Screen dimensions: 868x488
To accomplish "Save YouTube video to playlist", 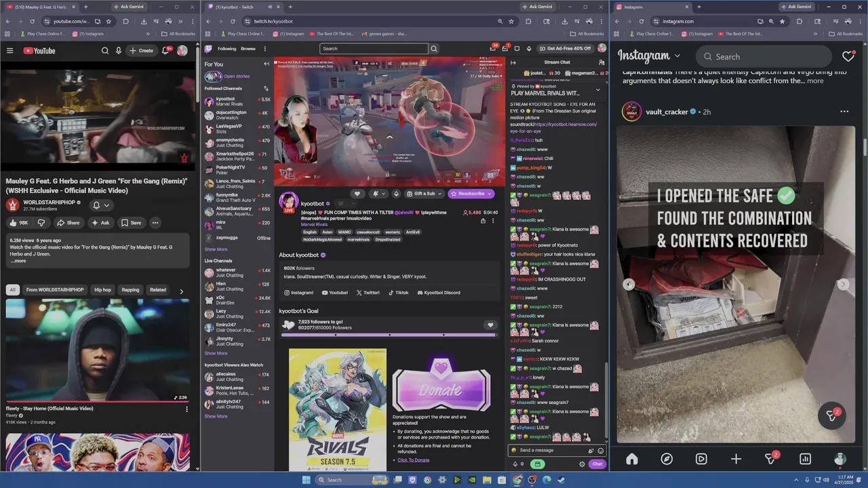I will (x=131, y=222).
